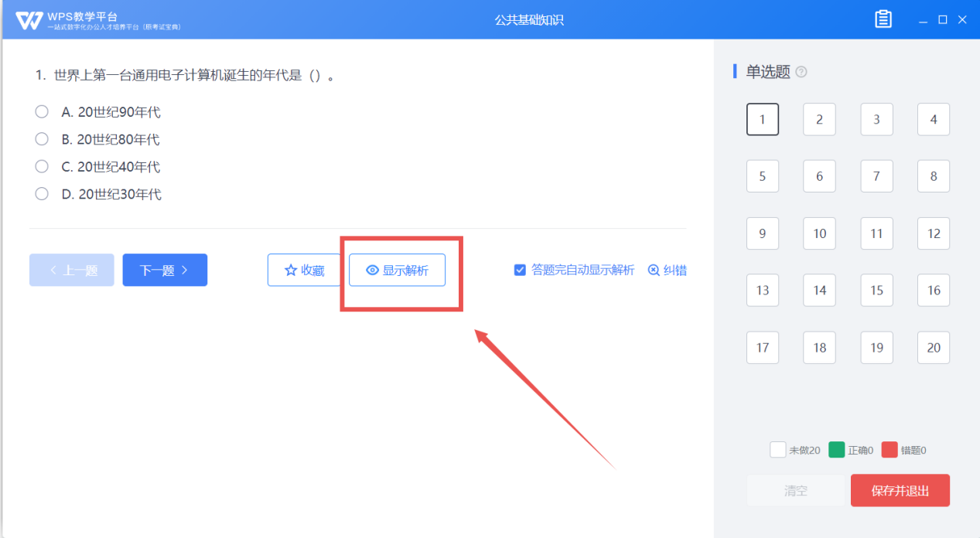Select option C. 20世纪40年代
980x538 pixels.
(42, 166)
